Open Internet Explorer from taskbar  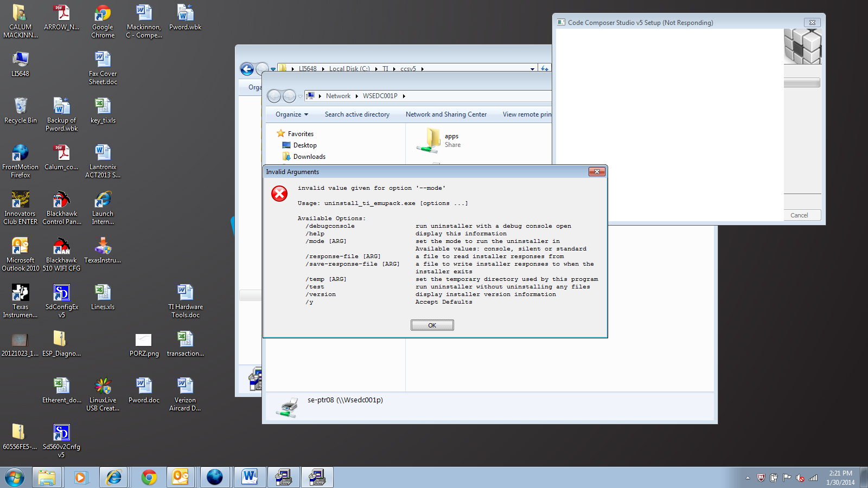(x=113, y=477)
